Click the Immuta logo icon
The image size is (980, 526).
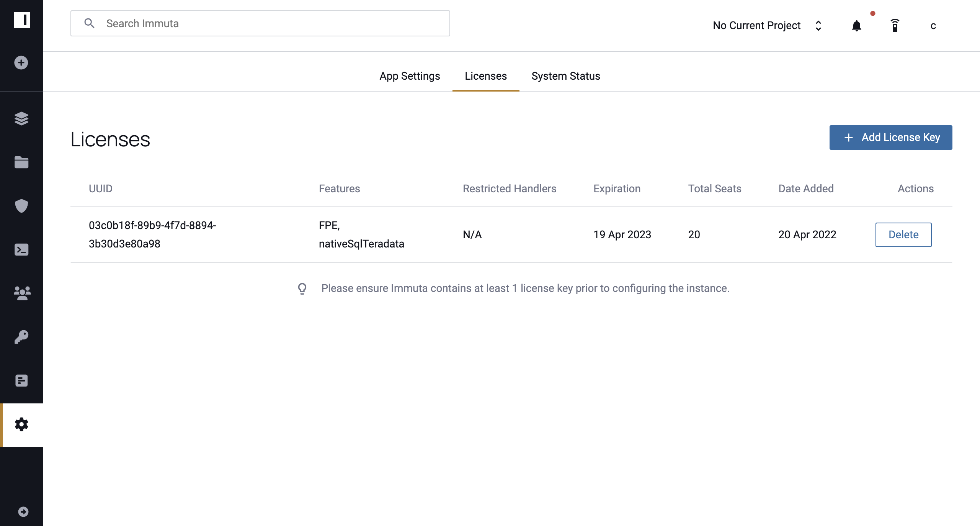(21, 20)
